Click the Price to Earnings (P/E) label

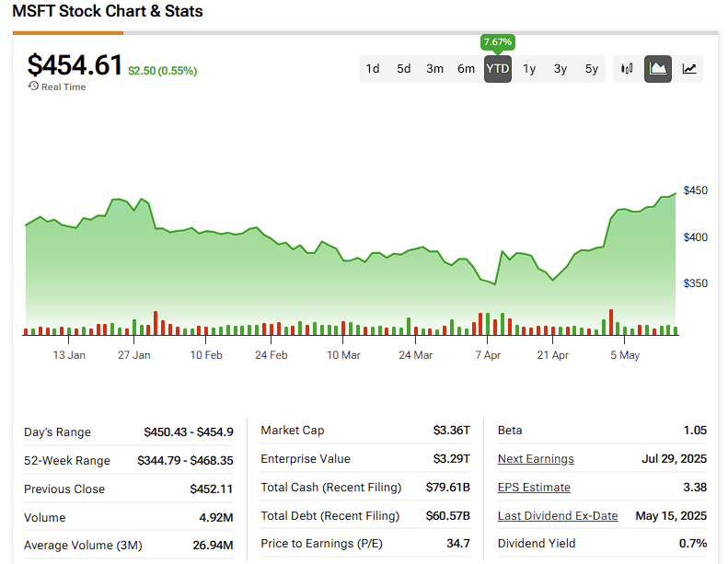[x=322, y=543]
